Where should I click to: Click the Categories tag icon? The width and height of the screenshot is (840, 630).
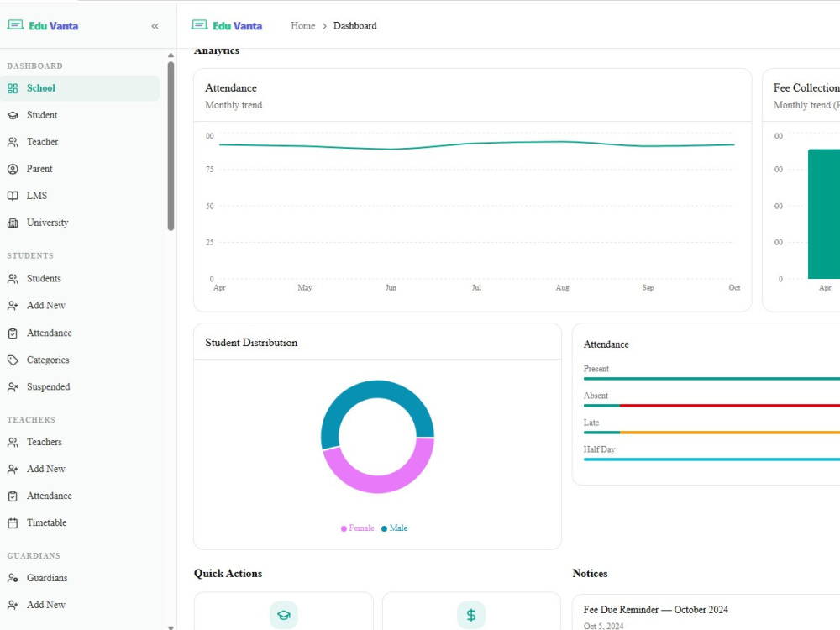click(x=13, y=360)
